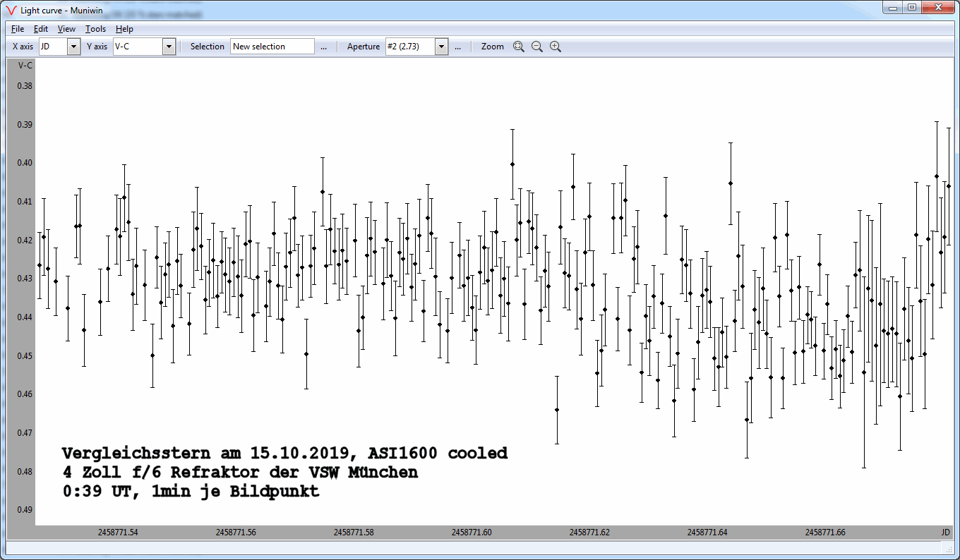Click the lowest data point near magnitude 0.464
The width and height of the screenshot is (960, 560).
click(x=557, y=410)
